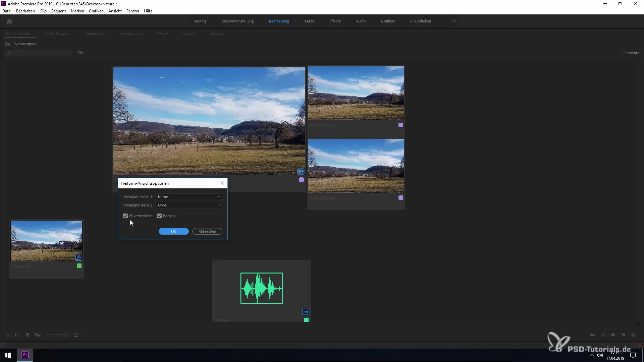The image size is (644, 362).
Task: Uncheck the Badges checkbox
Action: [159, 216]
